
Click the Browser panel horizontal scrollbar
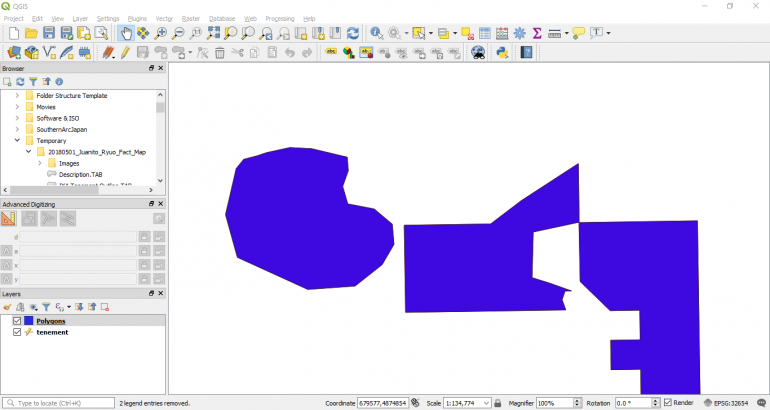coord(54,190)
